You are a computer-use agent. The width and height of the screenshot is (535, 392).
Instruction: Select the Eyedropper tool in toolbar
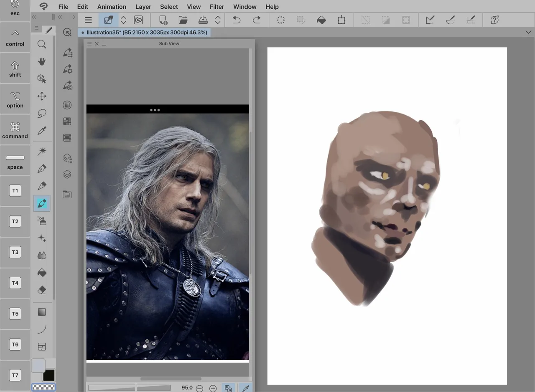point(42,131)
